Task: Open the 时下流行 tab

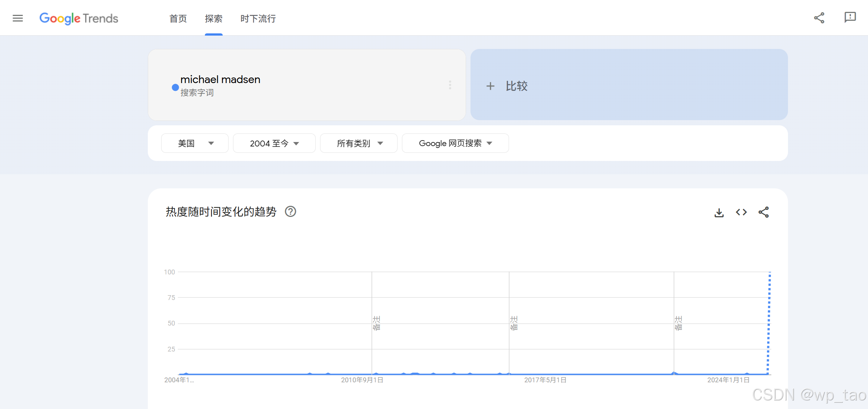Action: click(x=258, y=19)
